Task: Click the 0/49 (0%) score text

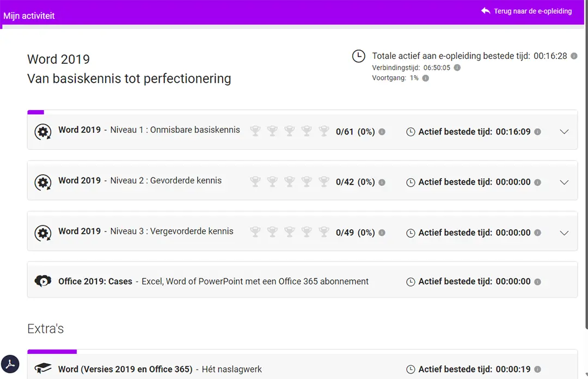Action: 355,233
